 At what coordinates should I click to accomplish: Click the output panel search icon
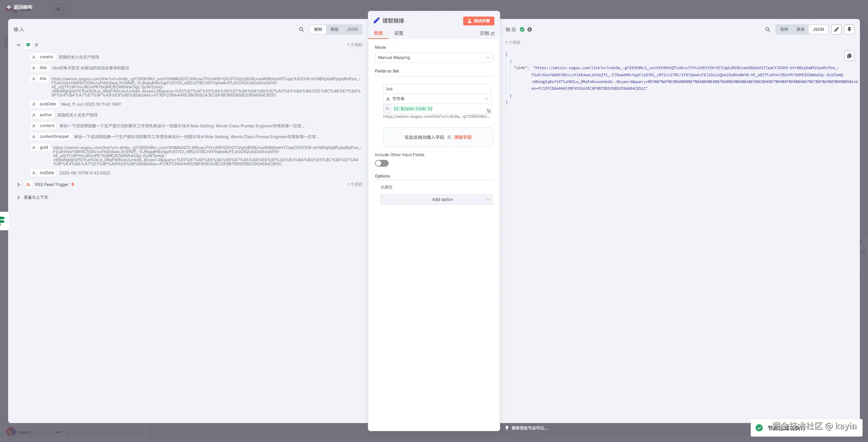click(x=767, y=29)
